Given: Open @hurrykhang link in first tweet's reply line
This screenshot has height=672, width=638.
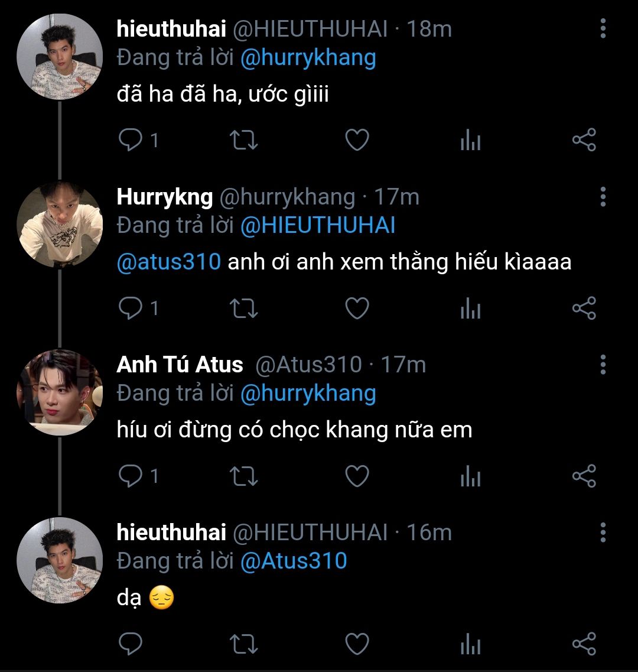Looking at the screenshot, I should coord(308,58).
